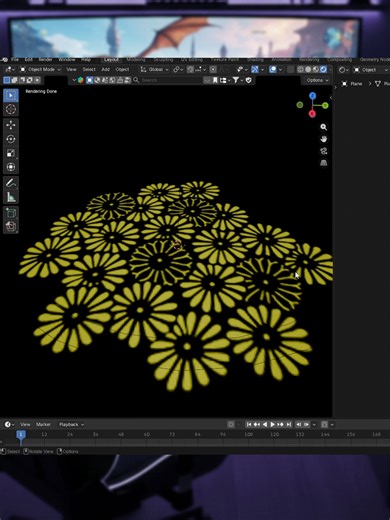Play the animation in reverse
Screen dimensions: 390x520
265,424
